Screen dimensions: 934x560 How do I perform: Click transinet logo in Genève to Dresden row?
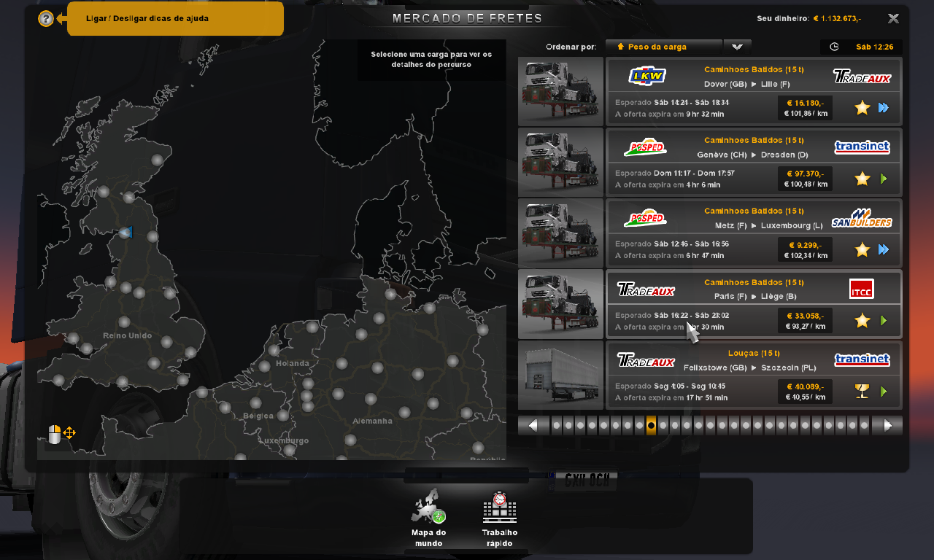click(x=862, y=147)
